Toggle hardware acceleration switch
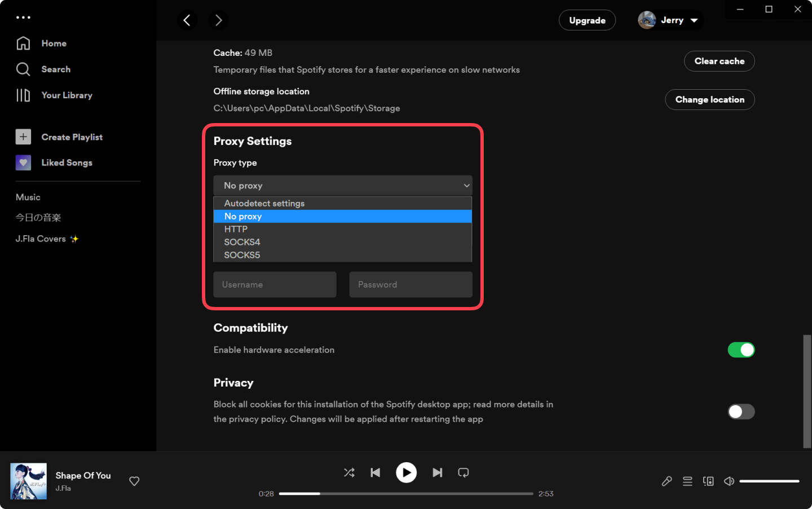This screenshot has height=509, width=812. tap(741, 350)
